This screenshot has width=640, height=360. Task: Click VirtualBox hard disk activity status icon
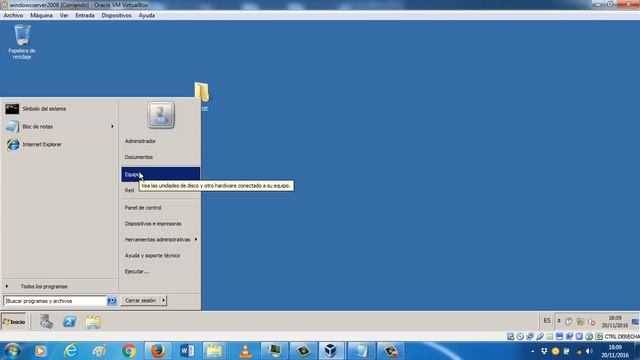point(510,336)
